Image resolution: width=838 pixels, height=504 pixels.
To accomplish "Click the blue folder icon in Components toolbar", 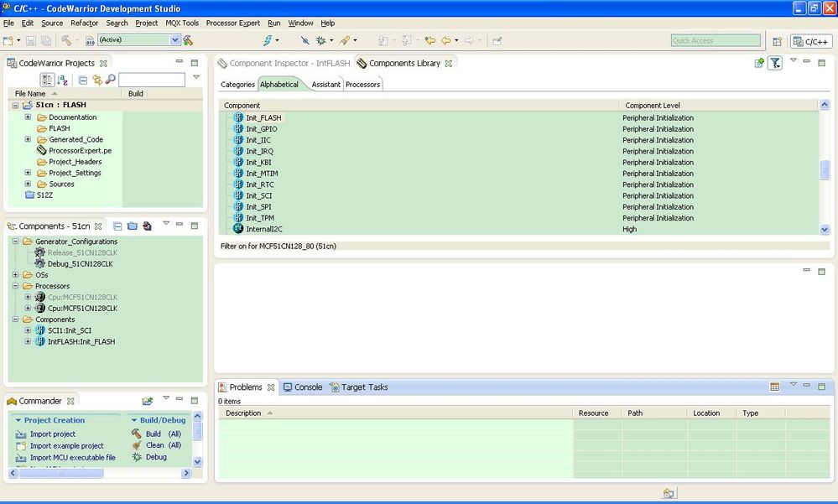I will [x=132, y=226].
